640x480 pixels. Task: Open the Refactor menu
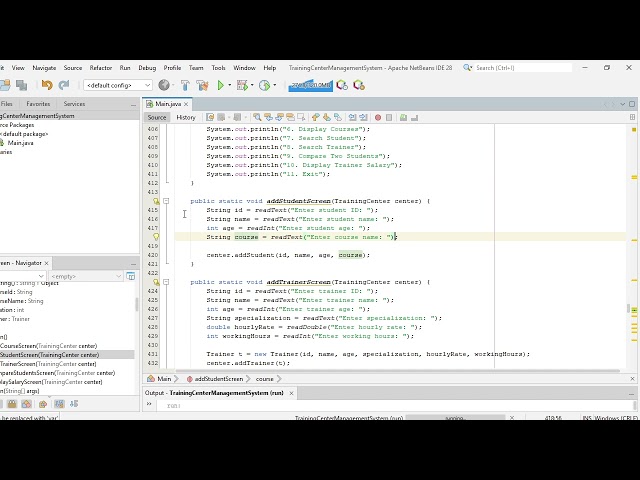coord(100,68)
